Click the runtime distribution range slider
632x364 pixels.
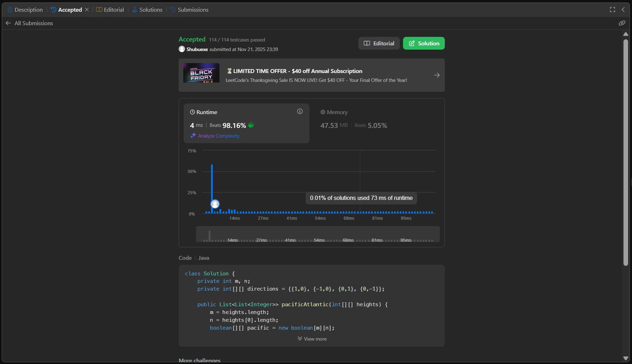pyautogui.click(x=318, y=234)
